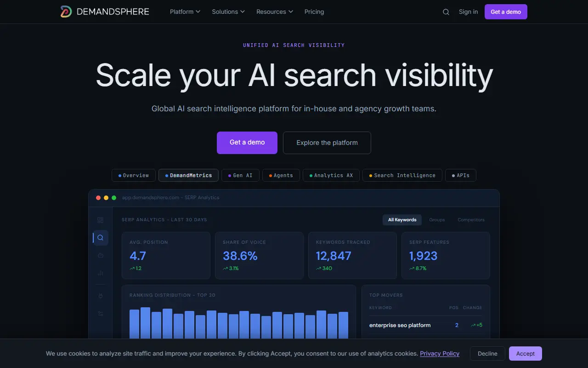Click the Keywords Tracked value 12,847

334,256
